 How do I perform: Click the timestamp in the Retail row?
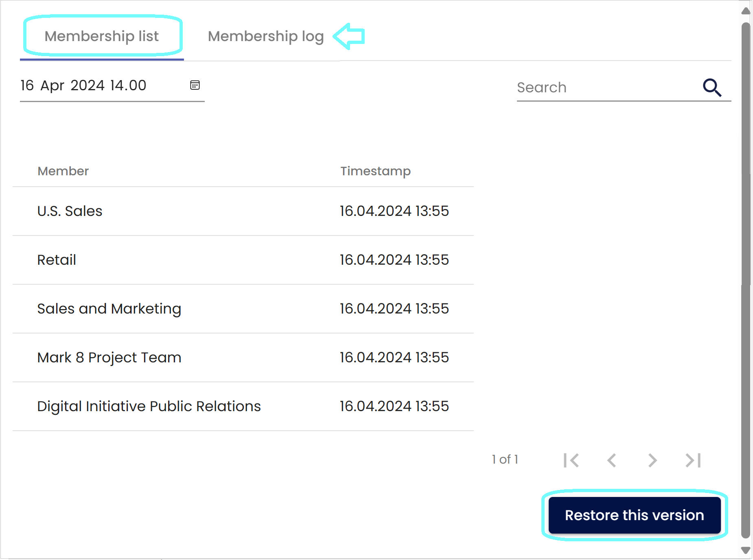(x=394, y=260)
